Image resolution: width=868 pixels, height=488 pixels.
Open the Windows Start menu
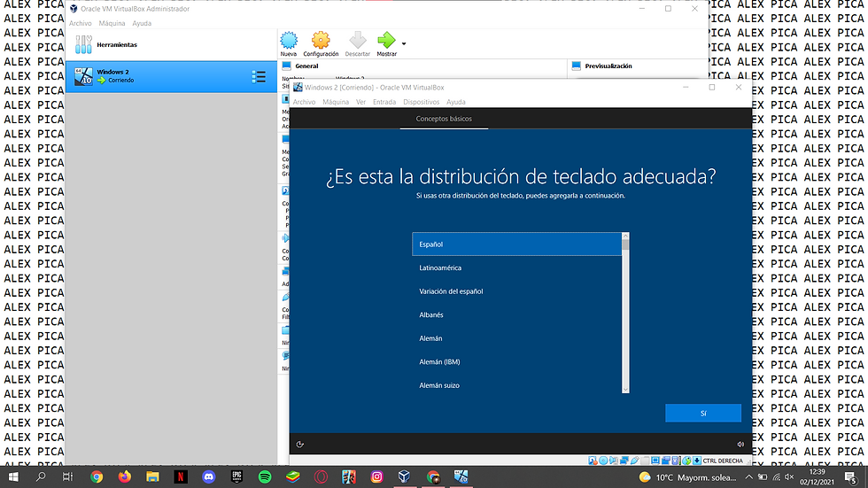pyautogui.click(x=13, y=477)
